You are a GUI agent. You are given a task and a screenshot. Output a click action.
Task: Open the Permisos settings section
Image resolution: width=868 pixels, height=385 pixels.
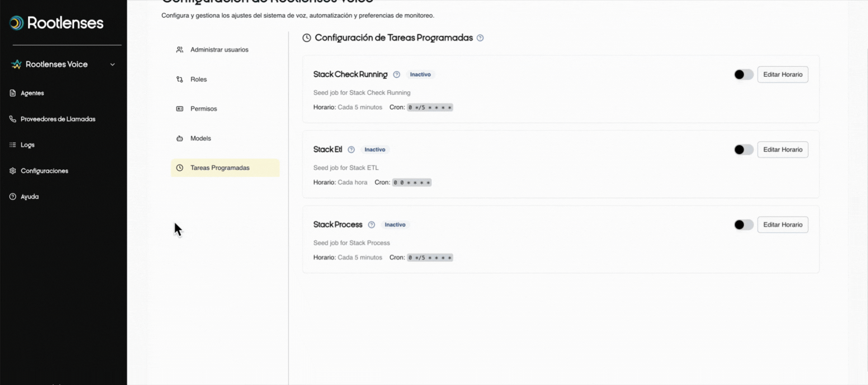[203, 109]
